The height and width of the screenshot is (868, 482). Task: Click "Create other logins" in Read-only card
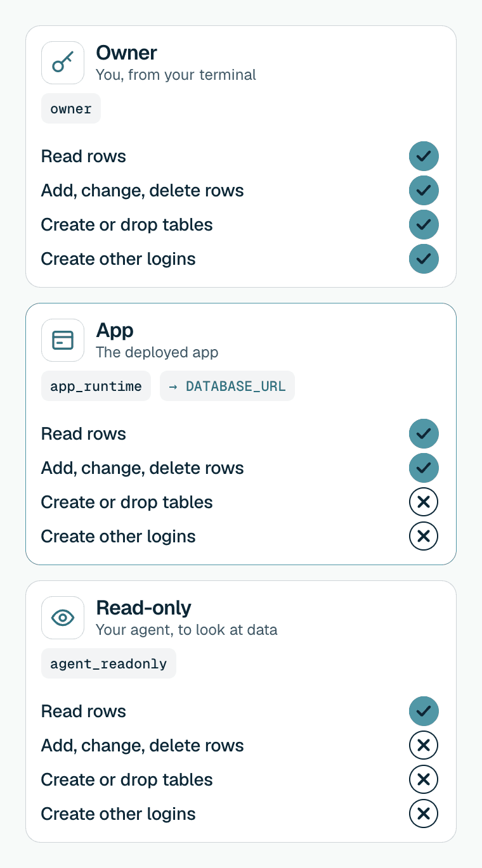tap(118, 814)
